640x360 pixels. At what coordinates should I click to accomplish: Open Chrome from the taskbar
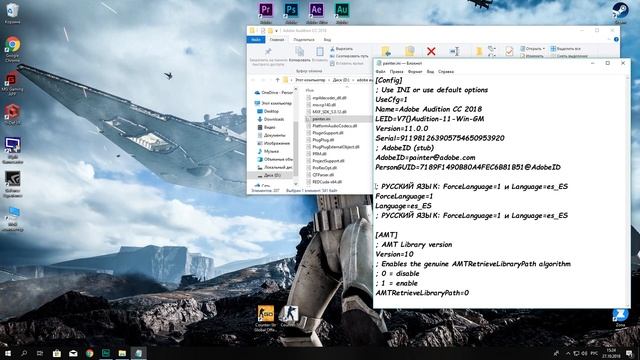point(89,353)
